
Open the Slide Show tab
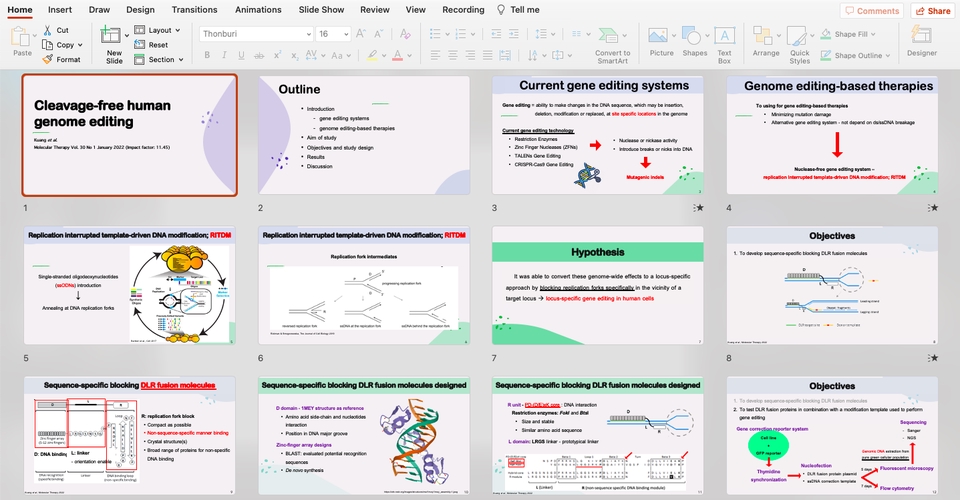click(321, 10)
